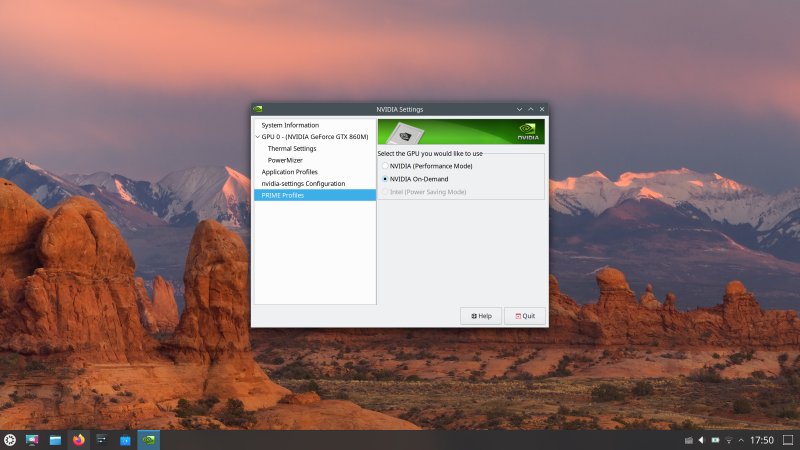Open the system settings sliders icon in taskbar
The width and height of the screenshot is (800, 450).
(x=102, y=440)
